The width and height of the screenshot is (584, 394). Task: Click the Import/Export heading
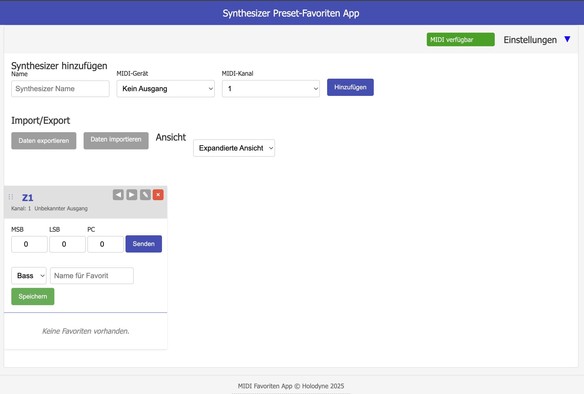pyautogui.click(x=41, y=121)
